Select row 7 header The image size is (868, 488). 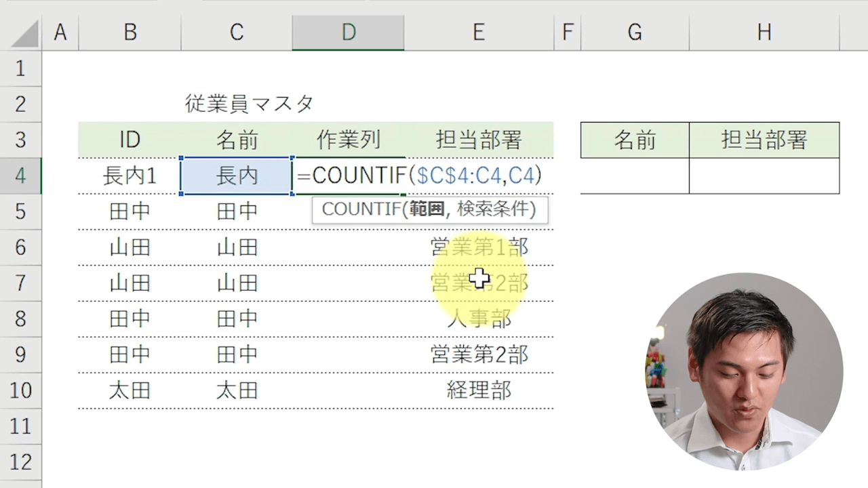(x=20, y=283)
